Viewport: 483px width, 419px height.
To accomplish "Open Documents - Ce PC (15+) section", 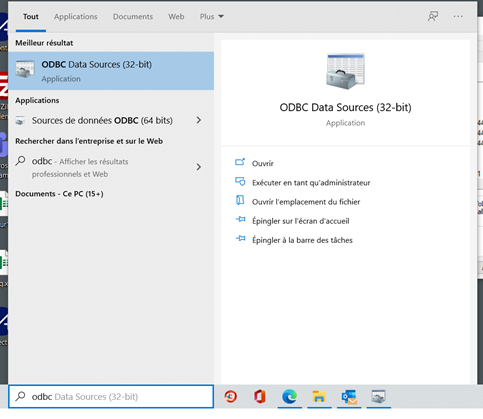I will point(59,194).
